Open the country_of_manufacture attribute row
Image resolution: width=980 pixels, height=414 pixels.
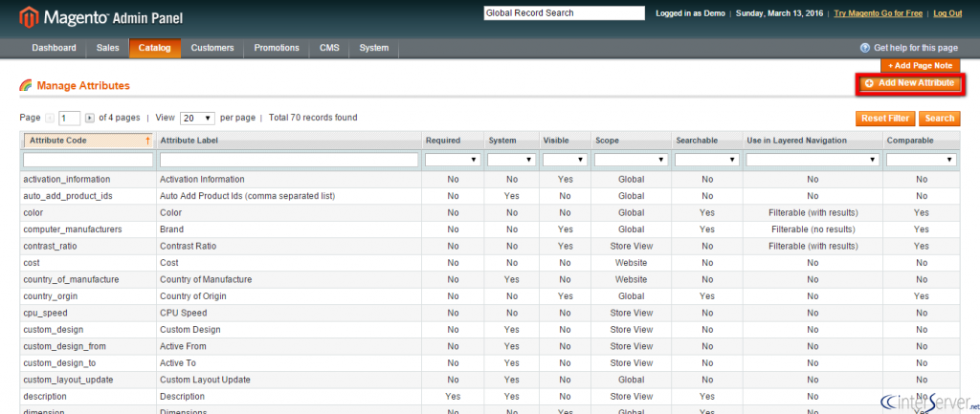[x=489, y=279]
